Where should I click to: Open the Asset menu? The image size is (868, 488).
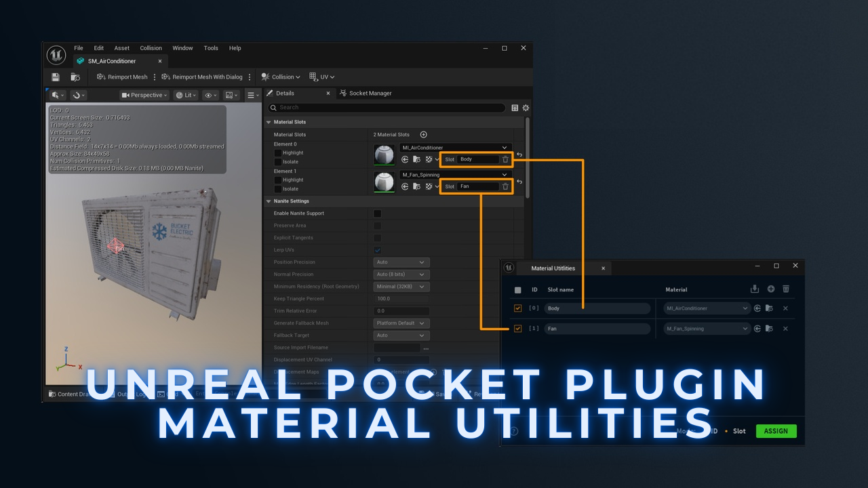[x=122, y=48]
